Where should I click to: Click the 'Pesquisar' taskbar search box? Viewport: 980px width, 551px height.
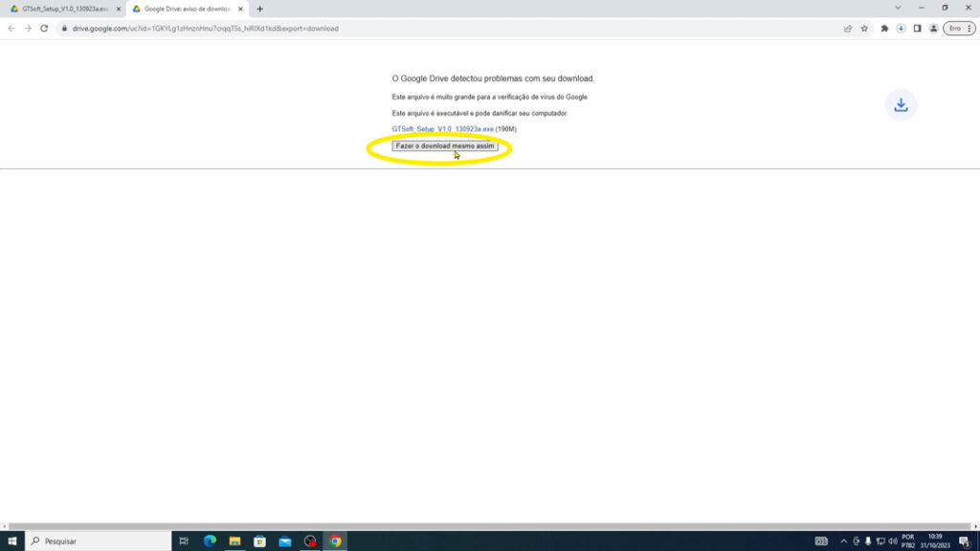(99, 541)
